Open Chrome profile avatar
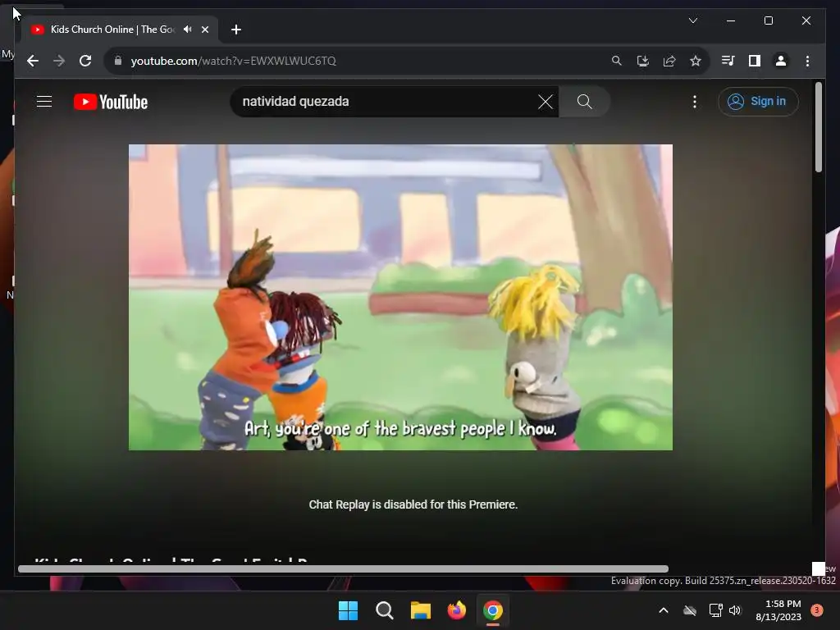Image resolution: width=840 pixels, height=630 pixels. tap(781, 61)
